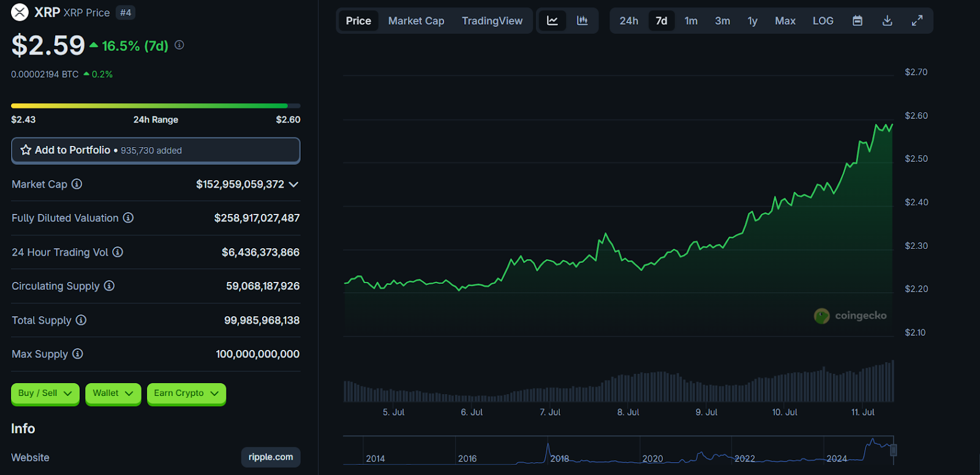980x475 pixels.
Task: Open the Max Supply info icon
Action: 78,354
